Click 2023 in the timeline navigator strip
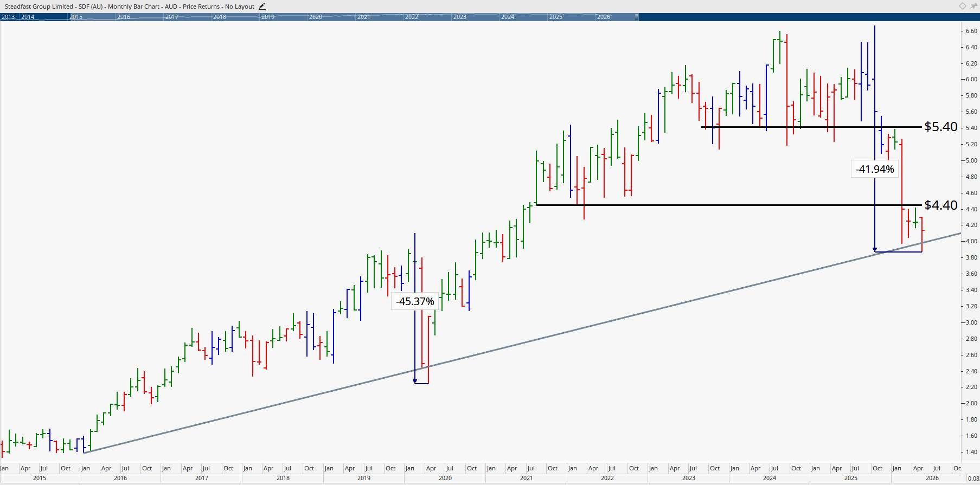The image size is (980, 485). [460, 17]
